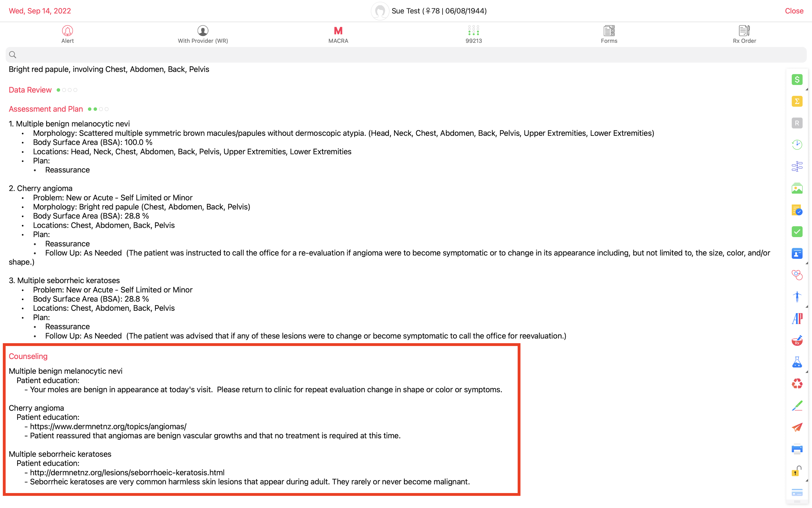
Task: Open the green dollar billing icon
Action: tap(797, 80)
